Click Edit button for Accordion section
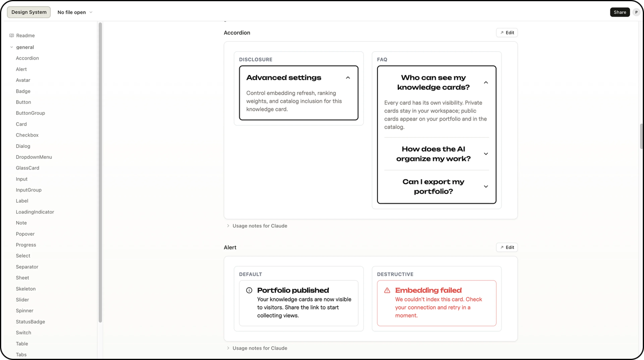The image size is (644, 360). click(507, 33)
